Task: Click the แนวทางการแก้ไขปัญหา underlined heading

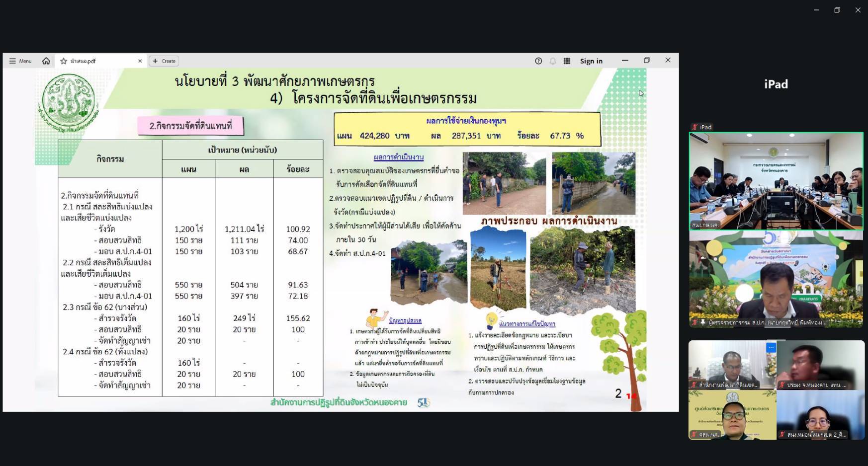Action: tap(527, 324)
